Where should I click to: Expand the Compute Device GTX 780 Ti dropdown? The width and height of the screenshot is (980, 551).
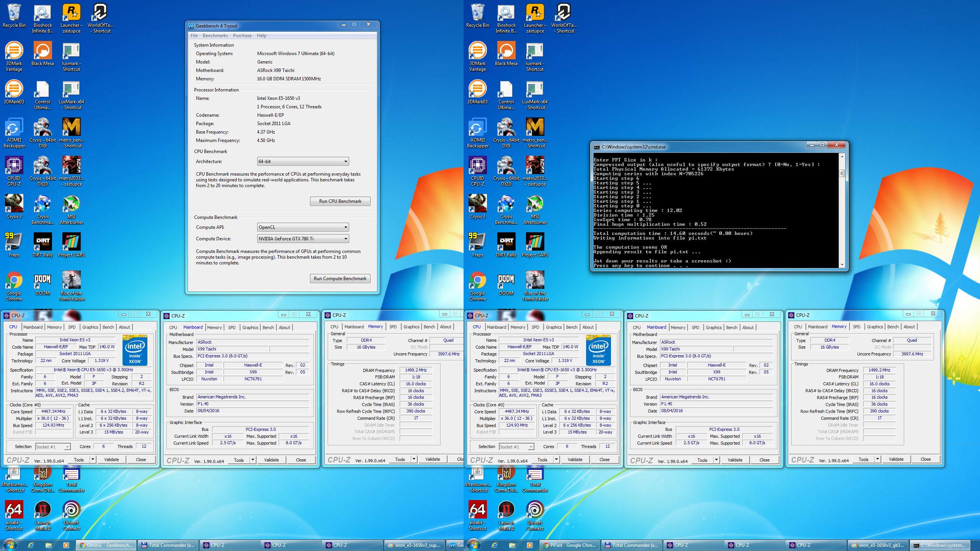coord(303,239)
